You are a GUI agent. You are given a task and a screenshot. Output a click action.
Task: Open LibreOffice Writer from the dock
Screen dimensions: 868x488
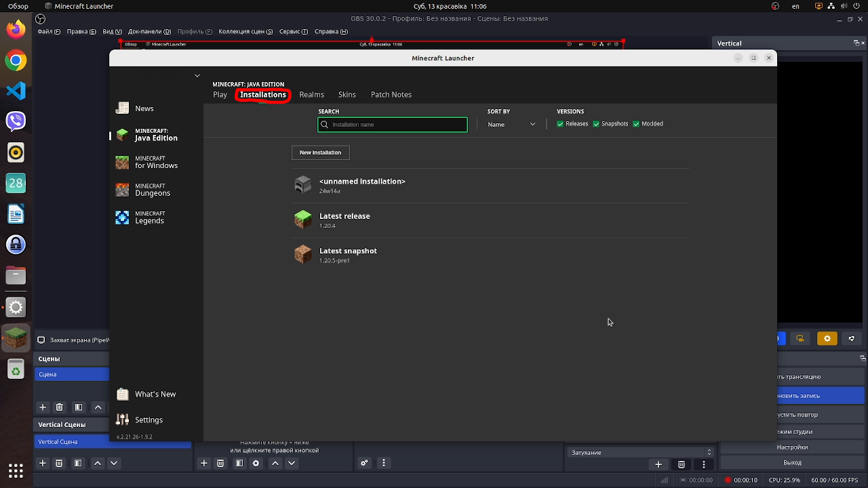[x=16, y=214]
